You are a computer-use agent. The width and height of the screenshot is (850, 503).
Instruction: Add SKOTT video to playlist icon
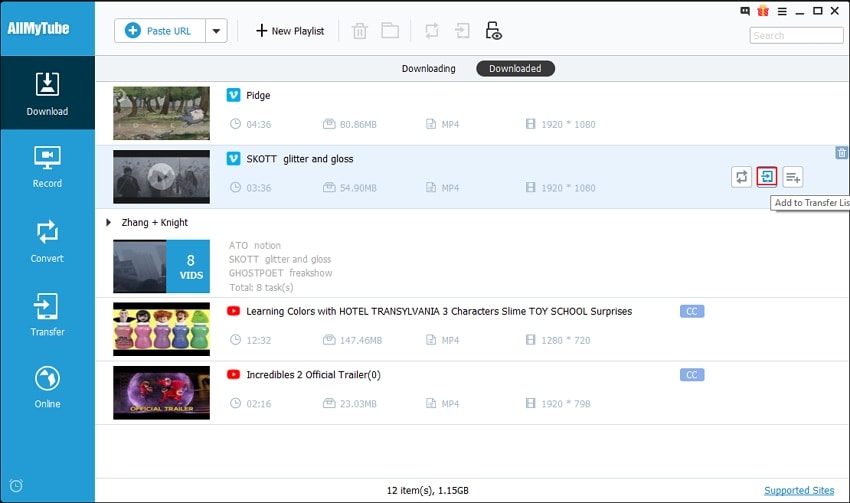[793, 177]
